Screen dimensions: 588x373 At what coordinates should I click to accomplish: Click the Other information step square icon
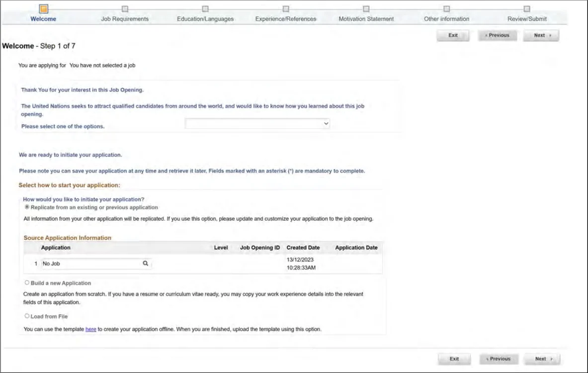coord(447,8)
